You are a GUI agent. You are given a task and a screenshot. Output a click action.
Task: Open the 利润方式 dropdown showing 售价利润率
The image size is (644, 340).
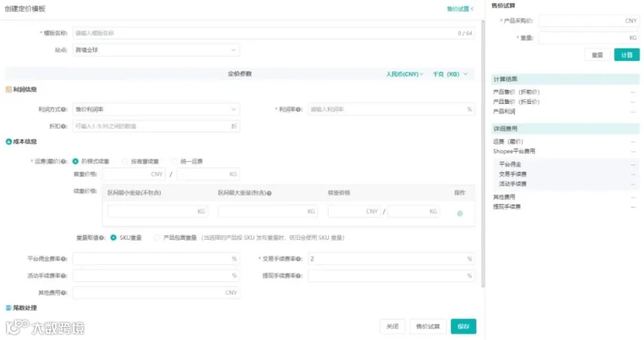click(x=156, y=110)
